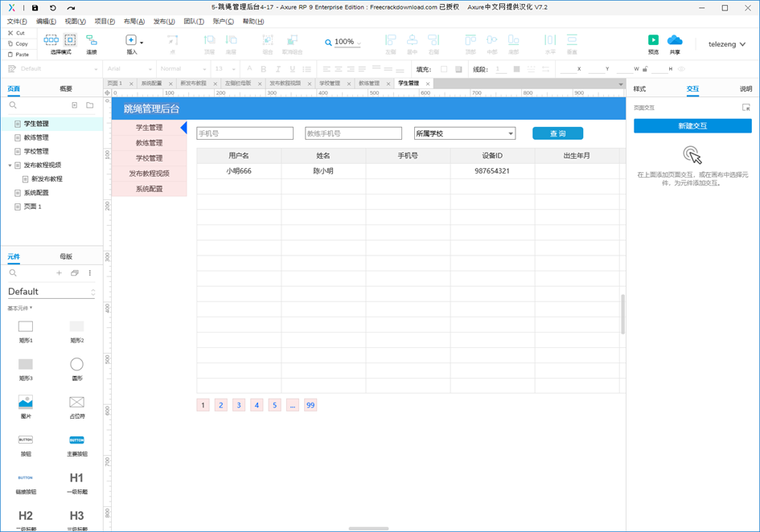Bring to front with 顶层 icon
Image resolution: width=760 pixels, height=532 pixels.
[x=209, y=39]
